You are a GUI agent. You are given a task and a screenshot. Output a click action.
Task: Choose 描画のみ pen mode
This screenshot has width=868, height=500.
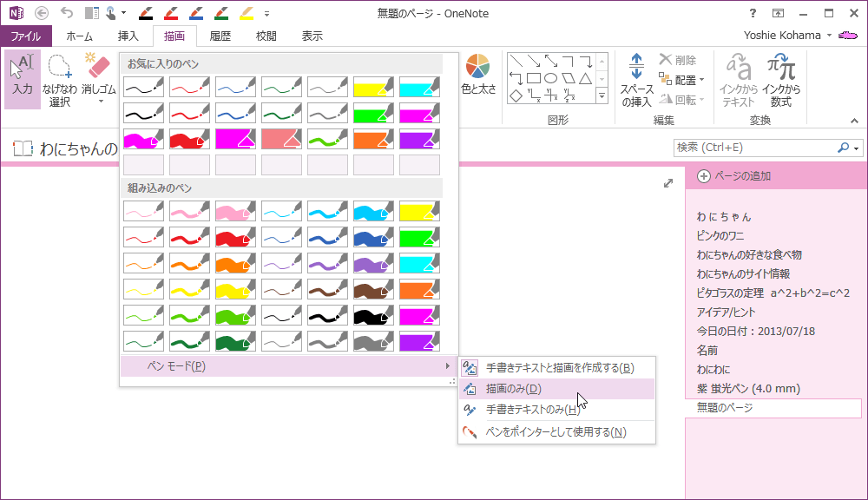[557, 389]
